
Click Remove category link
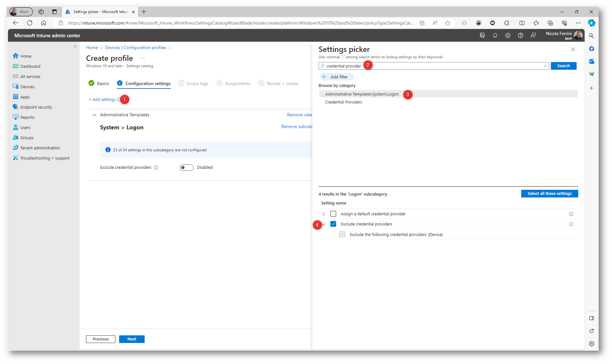click(299, 115)
